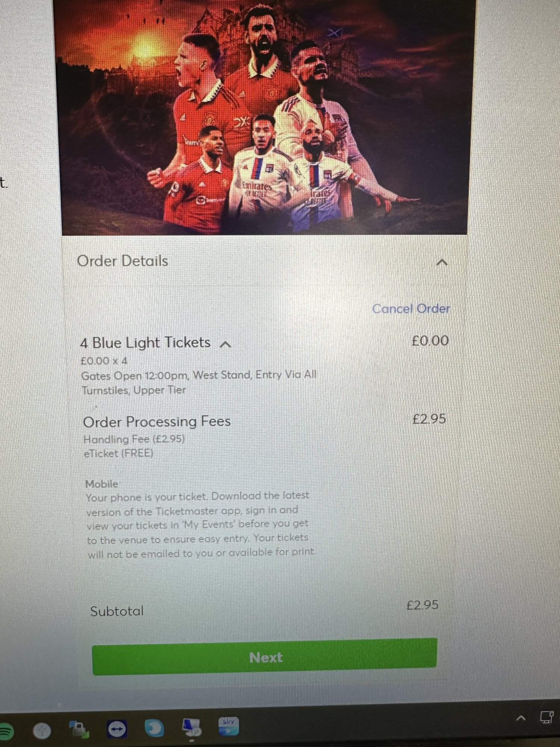Screen dimensions: 560x747
Task: Click the green Next button
Action: [265, 657]
